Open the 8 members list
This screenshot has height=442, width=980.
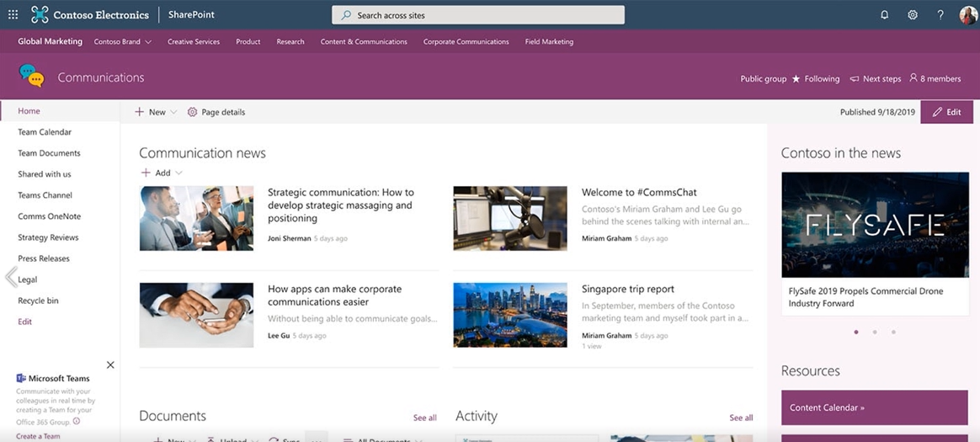coord(935,79)
